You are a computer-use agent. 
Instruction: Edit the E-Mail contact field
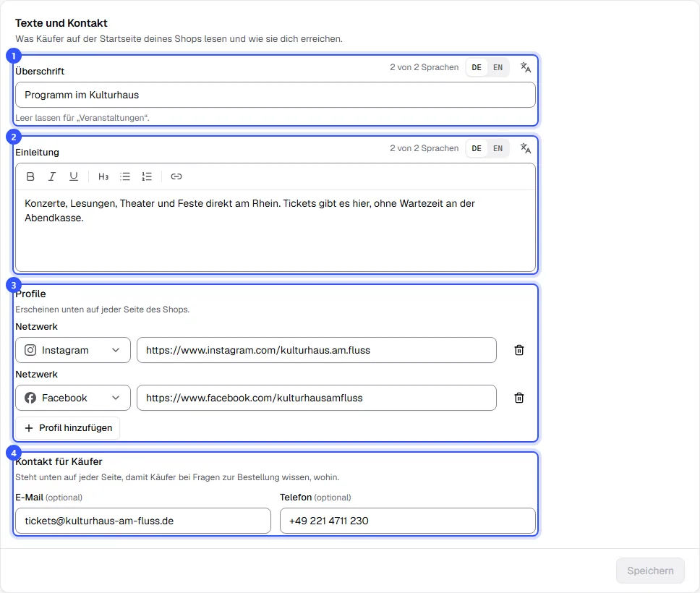click(143, 521)
